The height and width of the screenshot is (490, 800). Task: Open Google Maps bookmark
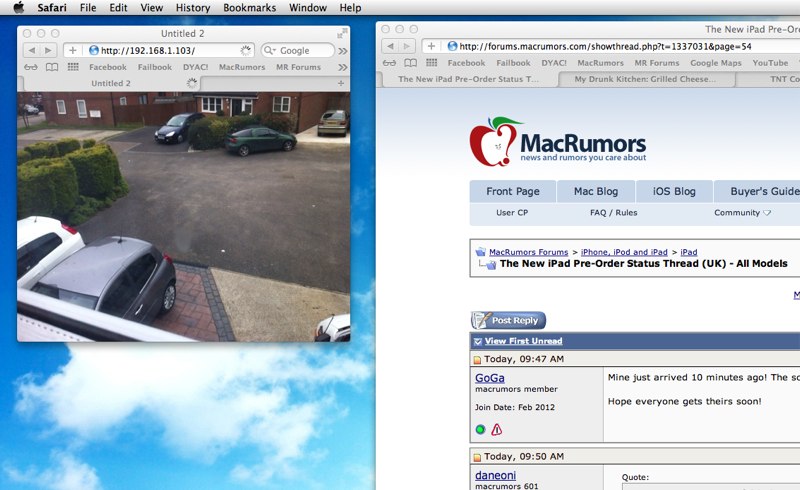716,63
